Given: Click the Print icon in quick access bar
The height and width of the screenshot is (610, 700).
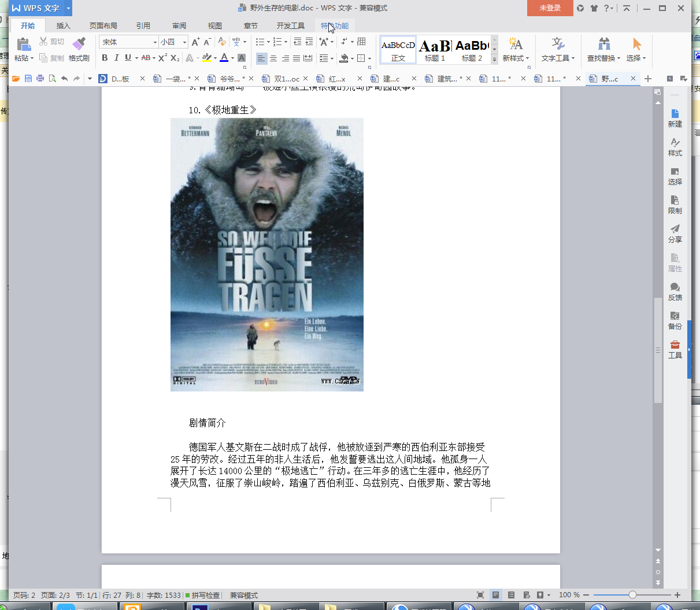Looking at the screenshot, I should [40, 79].
